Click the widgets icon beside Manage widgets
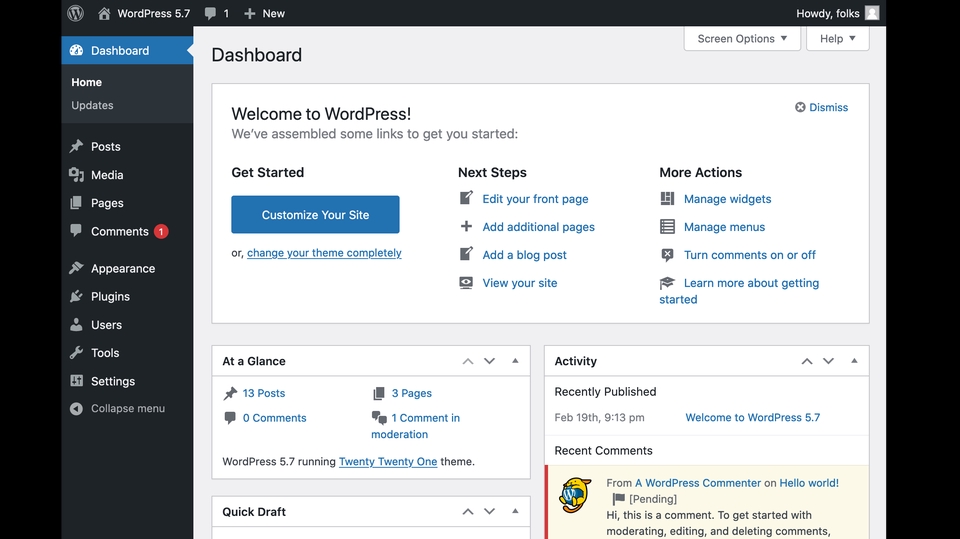 click(667, 198)
